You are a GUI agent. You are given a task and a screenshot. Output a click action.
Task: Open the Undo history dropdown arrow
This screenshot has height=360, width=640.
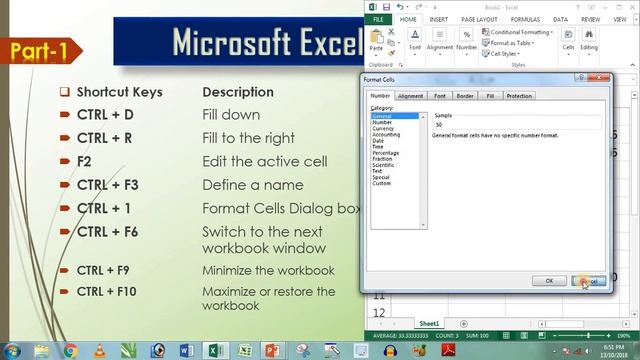point(407,7)
